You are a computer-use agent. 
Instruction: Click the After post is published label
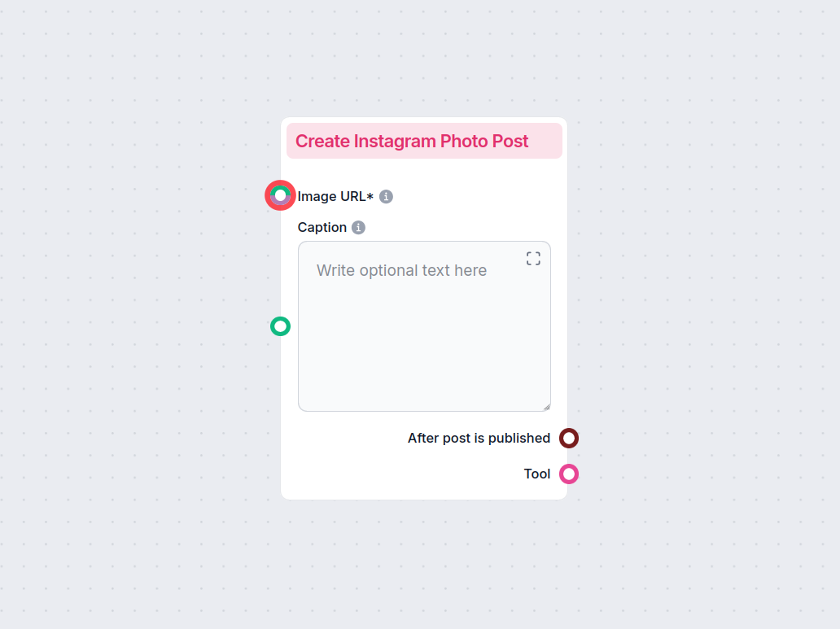[479, 438]
